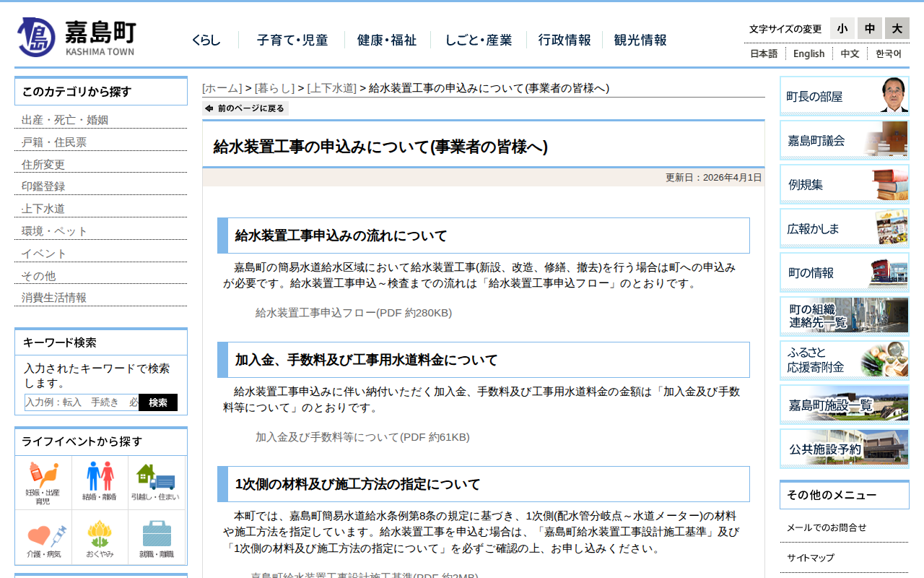
Task: Open 環境・ペット category link
Action: pos(54,231)
